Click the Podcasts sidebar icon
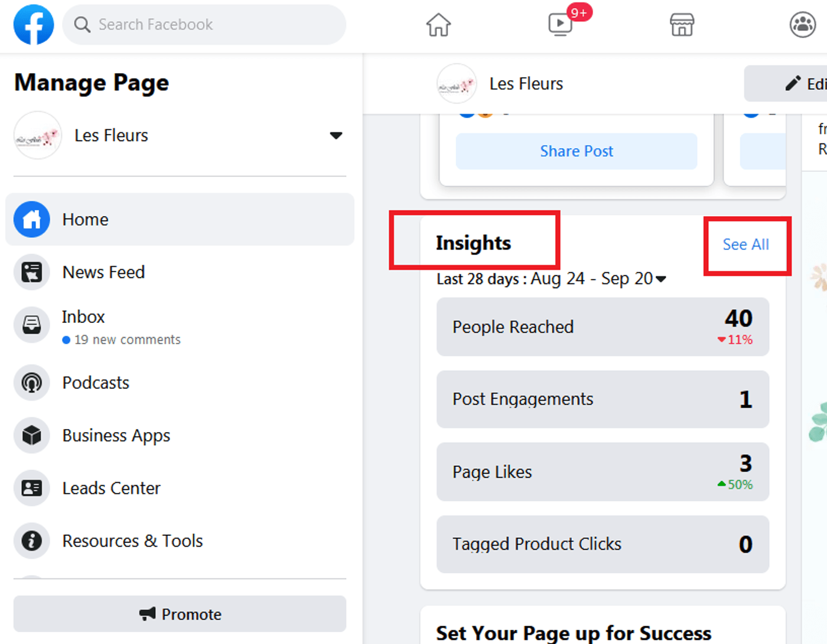 [32, 383]
